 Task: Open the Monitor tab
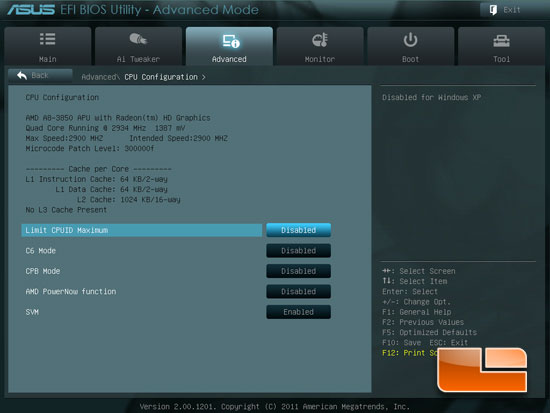pyautogui.click(x=320, y=46)
